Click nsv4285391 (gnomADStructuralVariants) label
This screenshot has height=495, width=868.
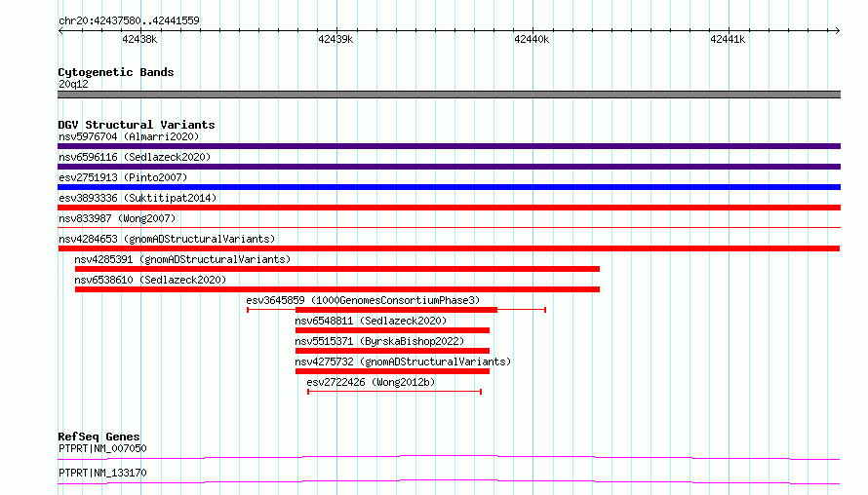tap(182, 259)
